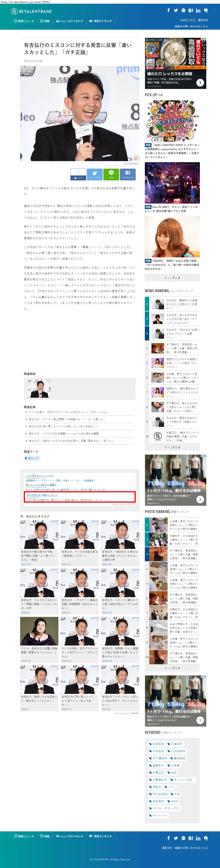Expand PICK UP with もっと見る

[x=172, y=278]
